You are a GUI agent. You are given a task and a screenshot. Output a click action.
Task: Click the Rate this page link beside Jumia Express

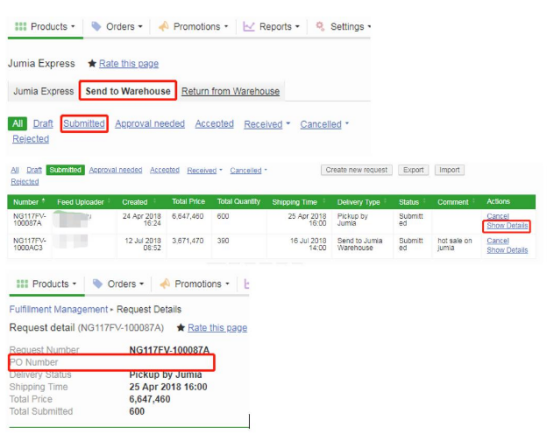[x=129, y=64]
